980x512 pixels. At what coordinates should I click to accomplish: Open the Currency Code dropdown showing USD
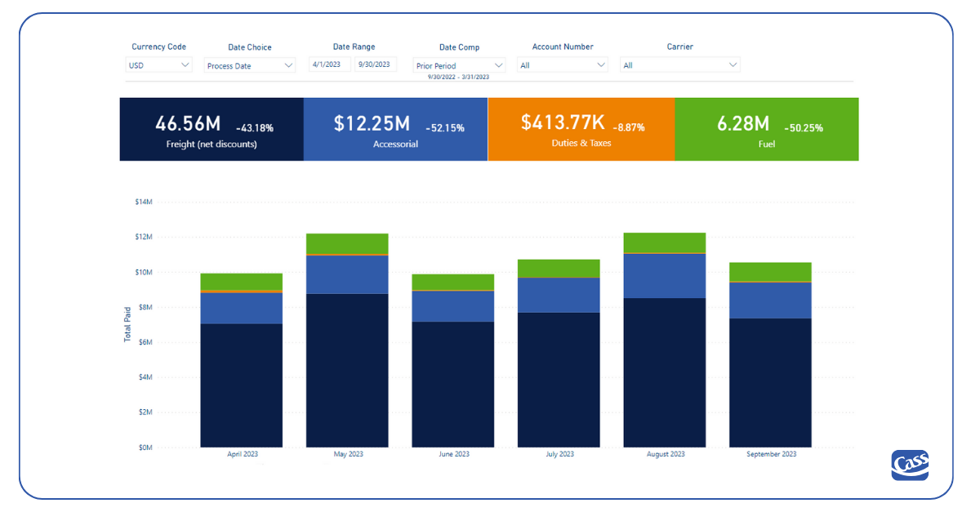[x=158, y=65]
